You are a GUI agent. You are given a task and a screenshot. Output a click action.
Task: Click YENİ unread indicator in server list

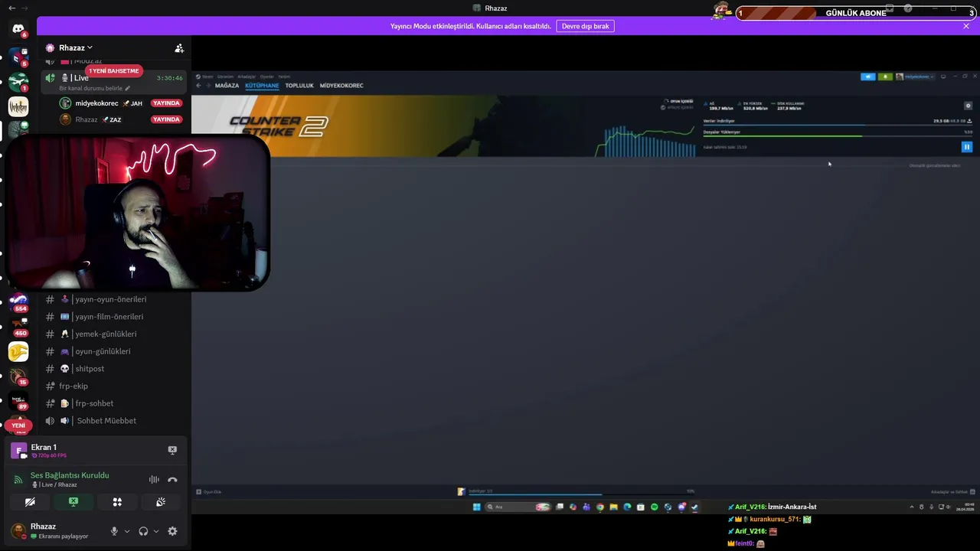18,425
